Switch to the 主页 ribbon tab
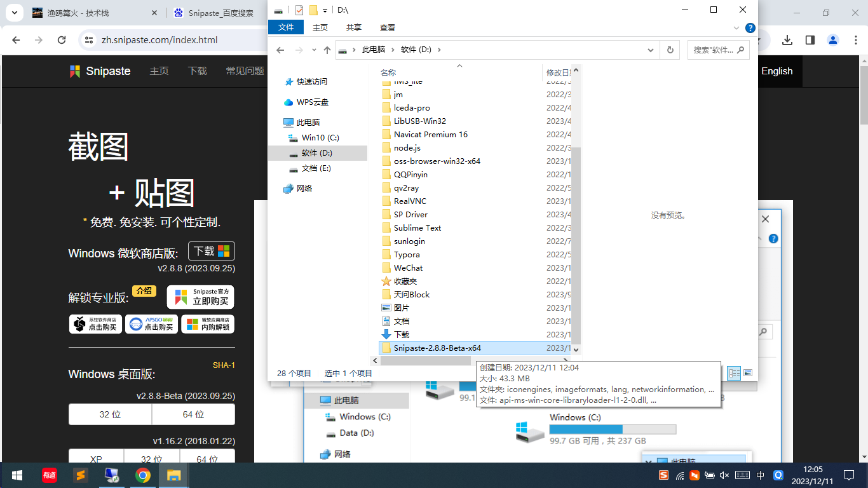This screenshot has height=488, width=868. point(320,27)
